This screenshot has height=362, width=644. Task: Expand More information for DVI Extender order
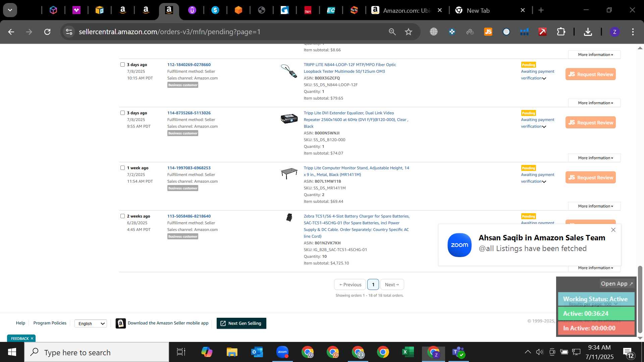(x=594, y=158)
